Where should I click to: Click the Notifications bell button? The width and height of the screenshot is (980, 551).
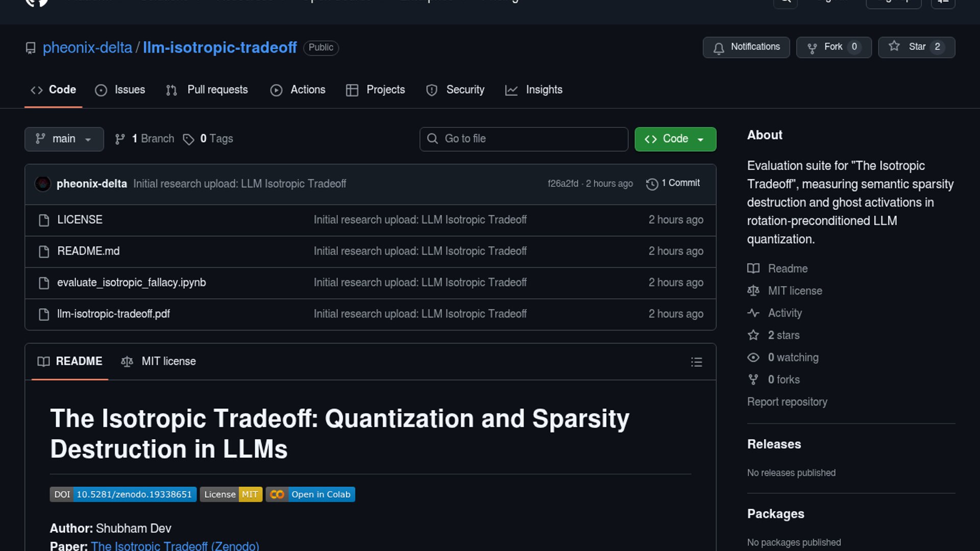[x=746, y=47]
